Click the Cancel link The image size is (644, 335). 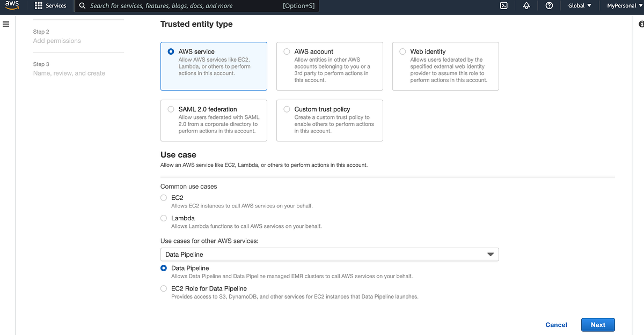[556, 324]
